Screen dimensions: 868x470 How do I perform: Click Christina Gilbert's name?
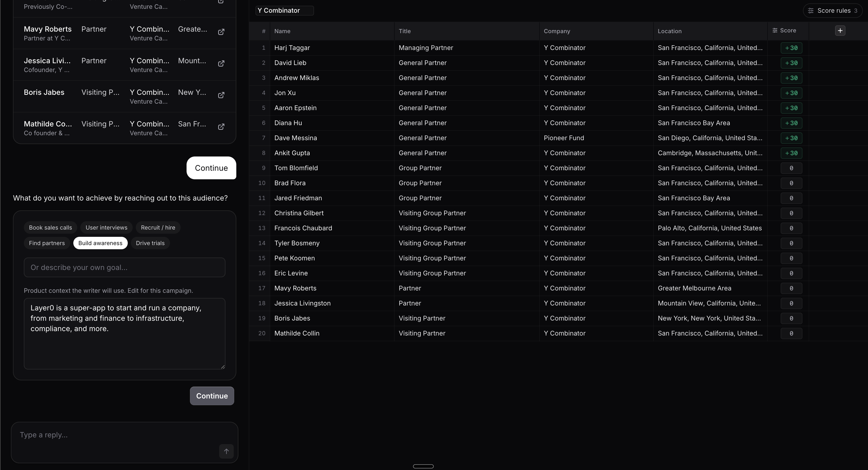tap(299, 213)
